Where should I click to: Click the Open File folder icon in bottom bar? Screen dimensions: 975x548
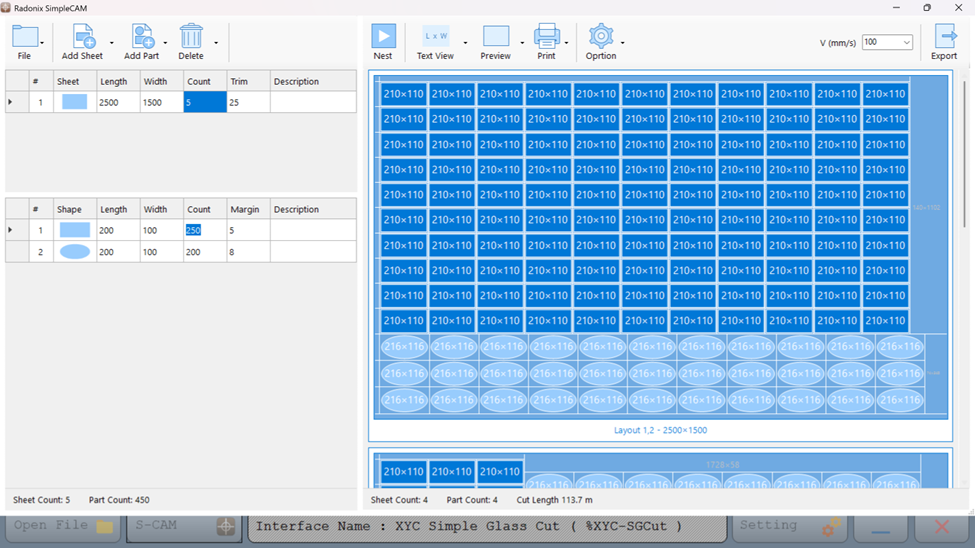coord(104,527)
